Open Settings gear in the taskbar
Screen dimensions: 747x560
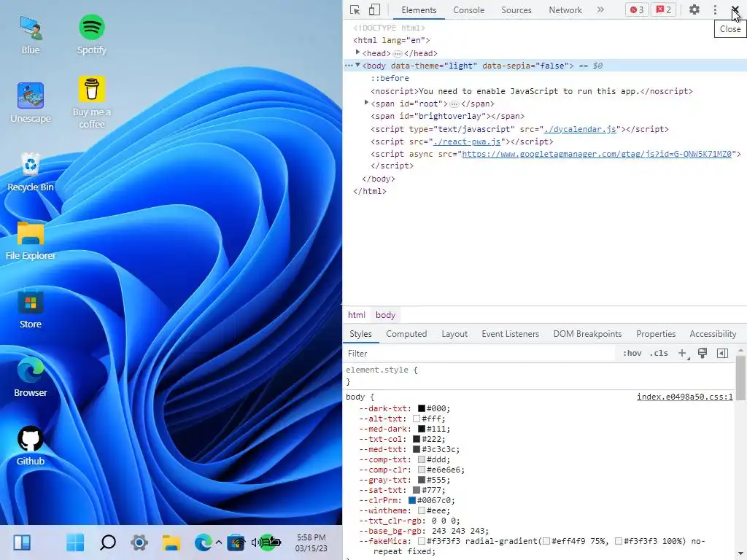tap(139, 542)
